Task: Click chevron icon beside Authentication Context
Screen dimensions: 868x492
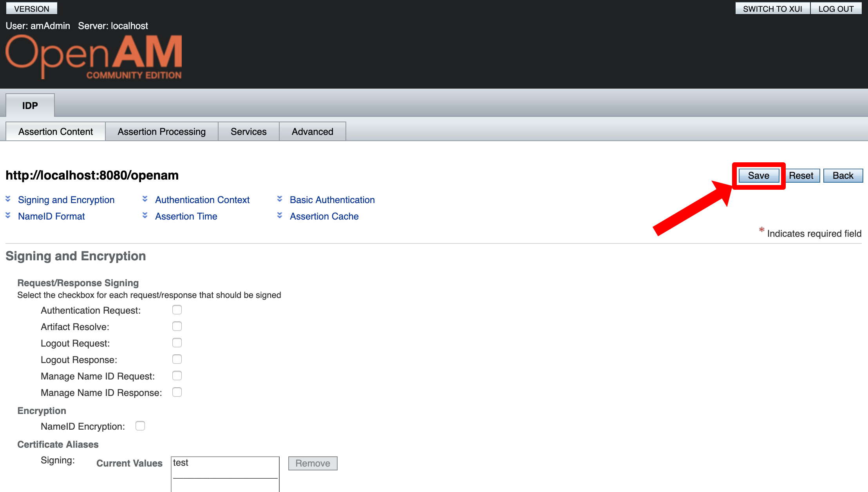Action: (145, 199)
